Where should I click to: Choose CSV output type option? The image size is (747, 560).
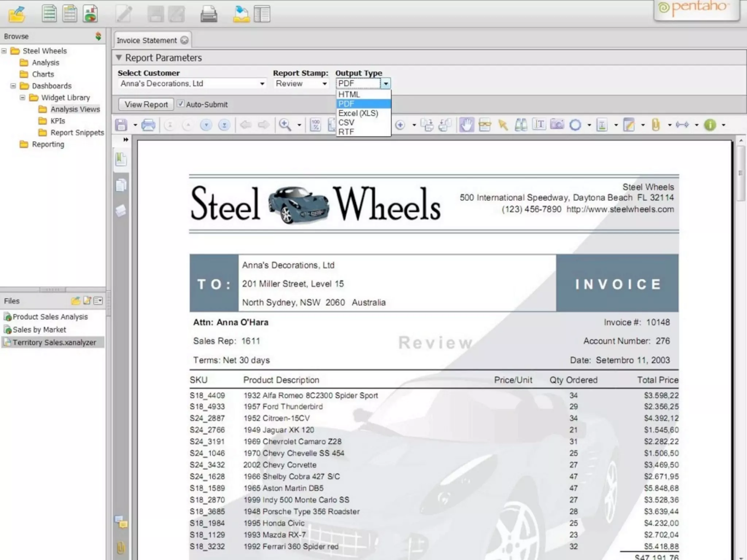pyautogui.click(x=346, y=122)
